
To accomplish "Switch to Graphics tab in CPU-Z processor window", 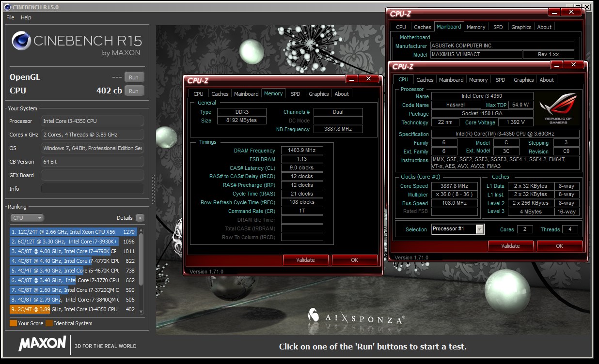I will pyautogui.click(x=524, y=80).
